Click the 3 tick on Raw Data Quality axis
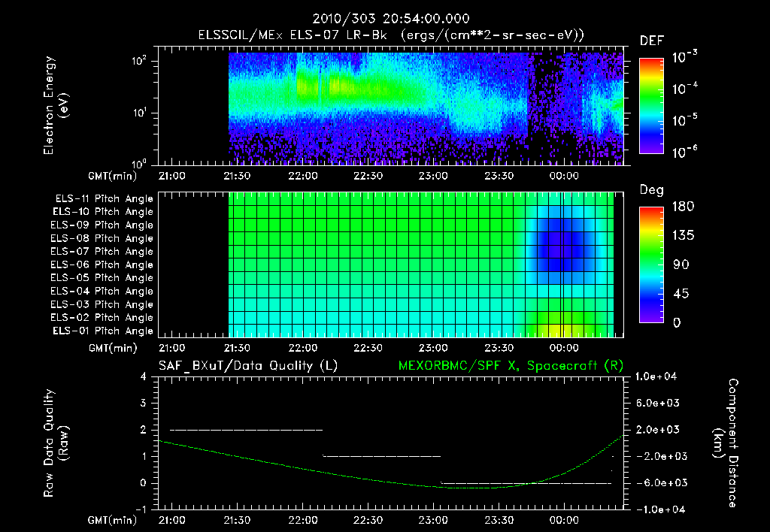The width and height of the screenshot is (770, 532). coord(143,404)
